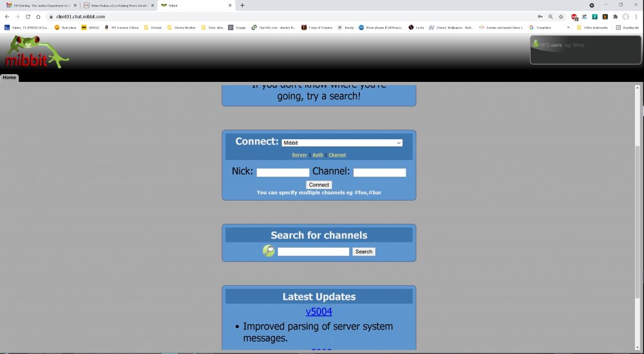Click the zoom magnifier icon in address bar
This screenshot has width=644, height=354.
550,16
